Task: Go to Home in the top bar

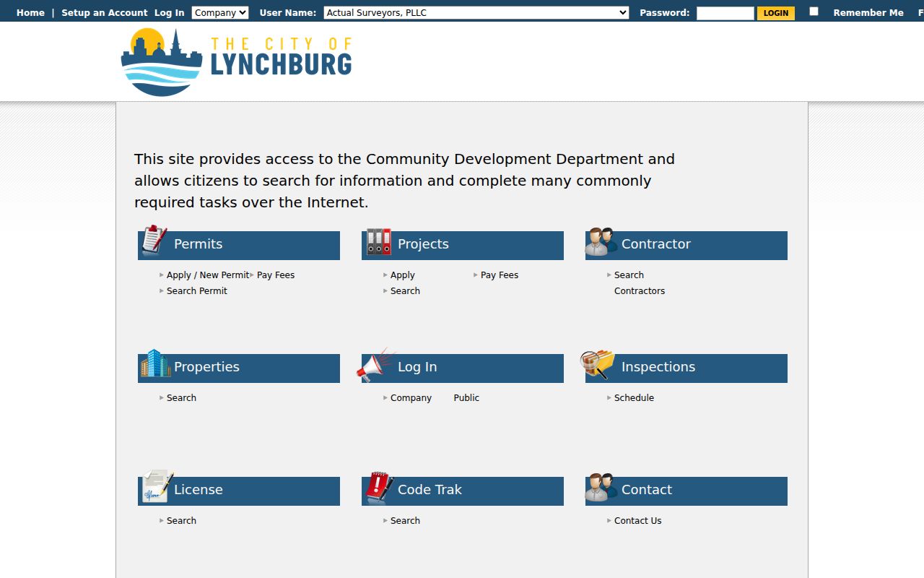Action: point(30,12)
